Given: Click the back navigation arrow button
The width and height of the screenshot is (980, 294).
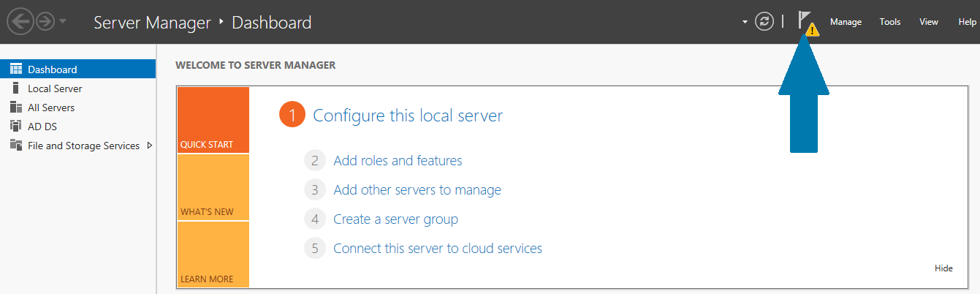Looking at the screenshot, I should 20,22.
